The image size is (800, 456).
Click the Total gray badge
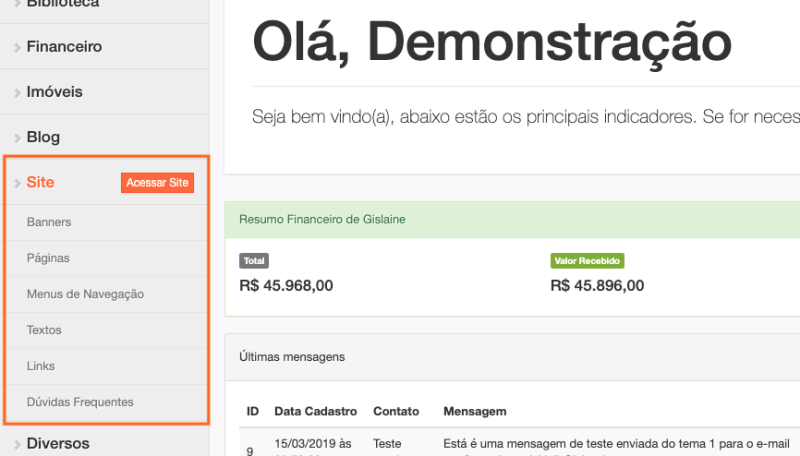point(254,261)
